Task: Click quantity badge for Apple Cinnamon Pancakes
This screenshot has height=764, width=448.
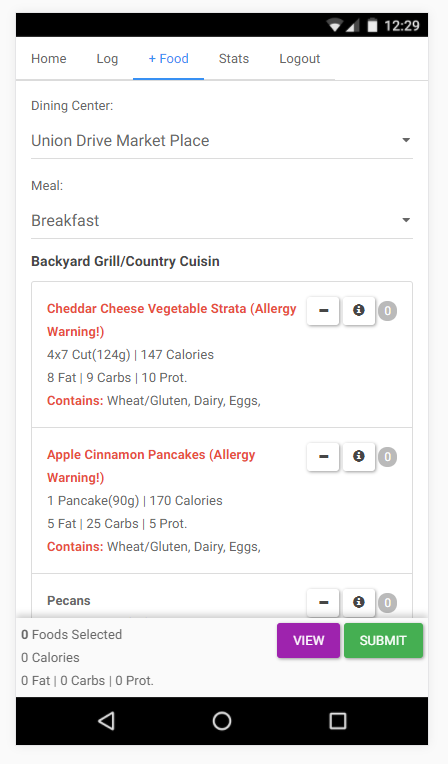Action: point(388,457)
